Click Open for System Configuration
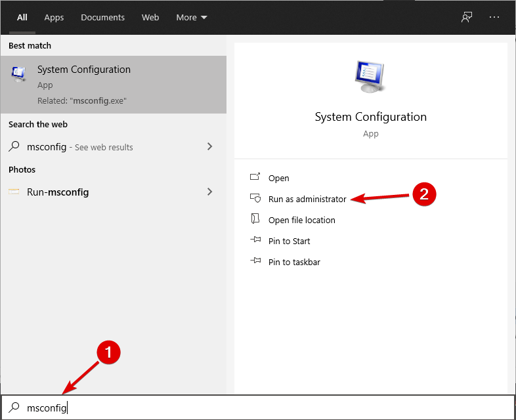 [278, 178]
